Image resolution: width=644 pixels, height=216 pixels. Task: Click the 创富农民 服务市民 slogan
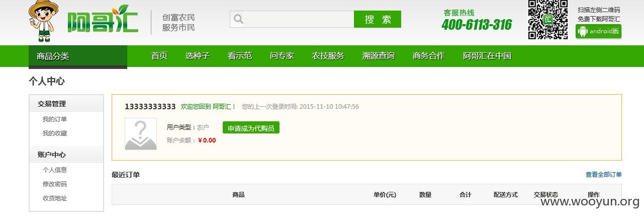point(178,23)
